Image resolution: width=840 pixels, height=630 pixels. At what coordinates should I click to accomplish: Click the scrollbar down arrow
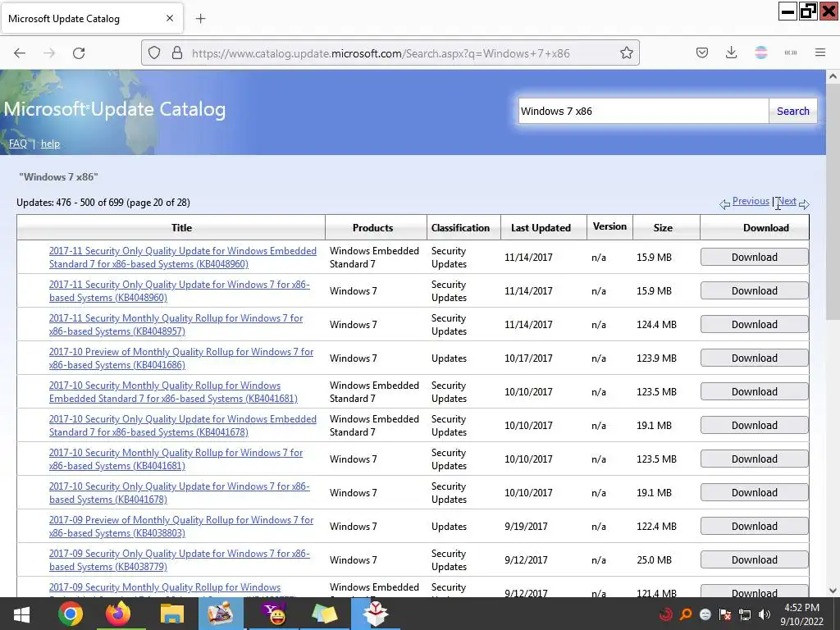833,591
